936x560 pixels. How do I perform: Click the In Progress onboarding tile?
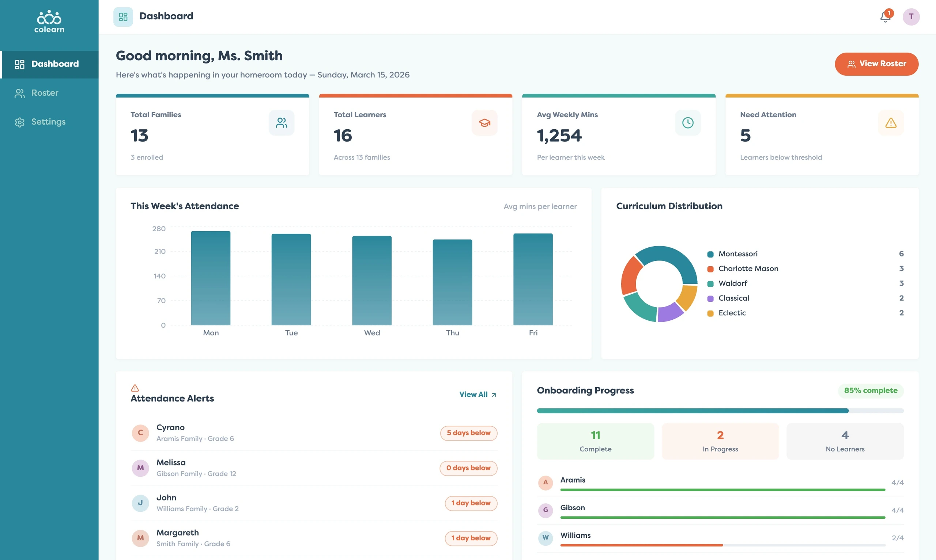point(720,441)
